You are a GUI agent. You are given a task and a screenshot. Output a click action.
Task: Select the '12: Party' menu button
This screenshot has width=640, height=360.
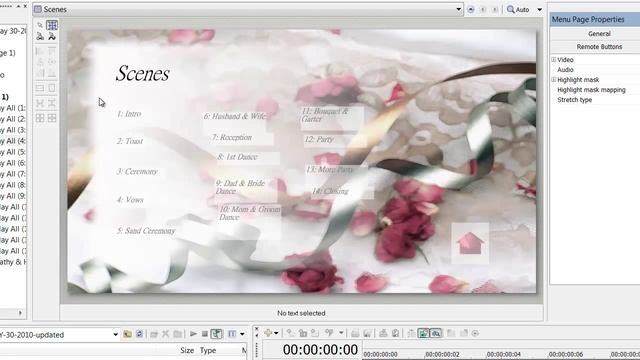(x=319, y=140)
